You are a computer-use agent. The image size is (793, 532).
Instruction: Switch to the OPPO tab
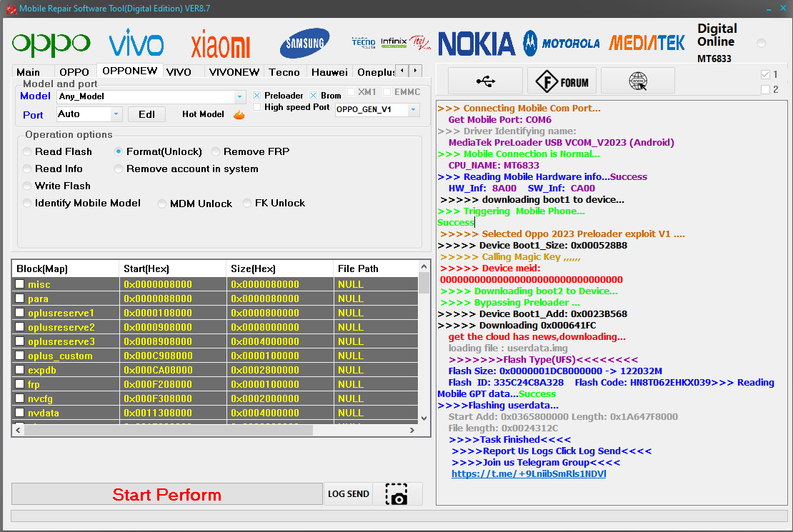pyautogui.click(x=74, y=72)
